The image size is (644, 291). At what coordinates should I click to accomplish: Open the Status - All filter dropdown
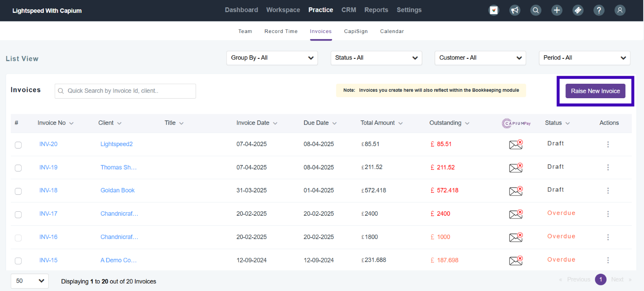(376, 58)
